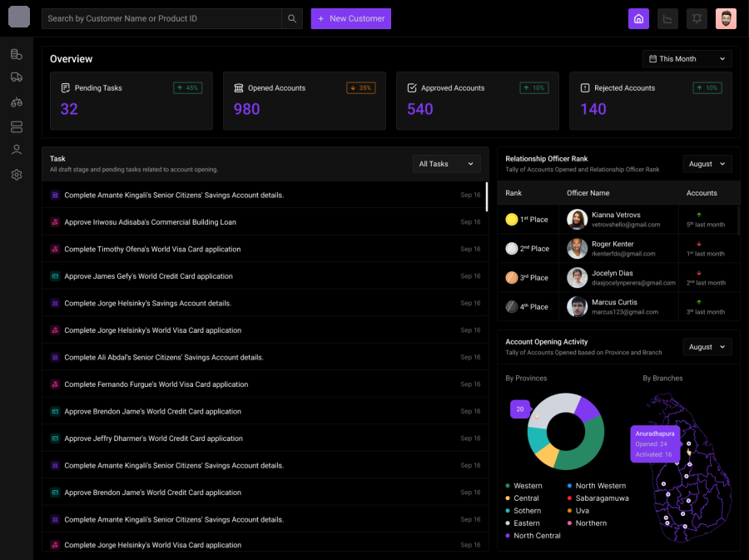749x560 pixels.
Task: Click the bronze 3rd Place medal
Action: 512,277
